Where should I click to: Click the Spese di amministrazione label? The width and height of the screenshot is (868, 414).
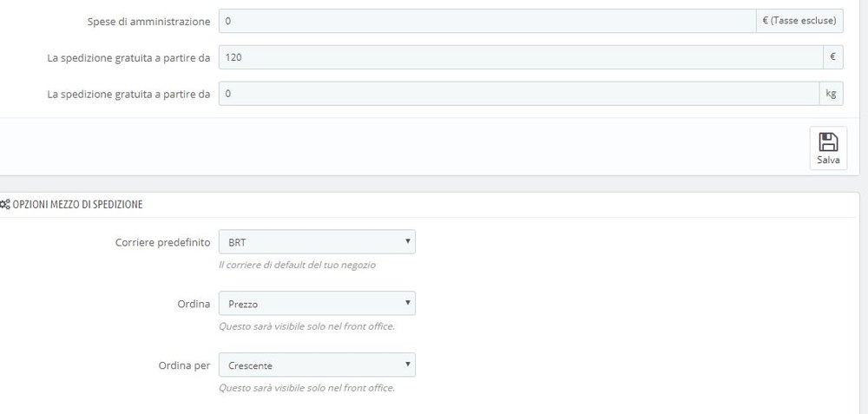pos(149,22)
